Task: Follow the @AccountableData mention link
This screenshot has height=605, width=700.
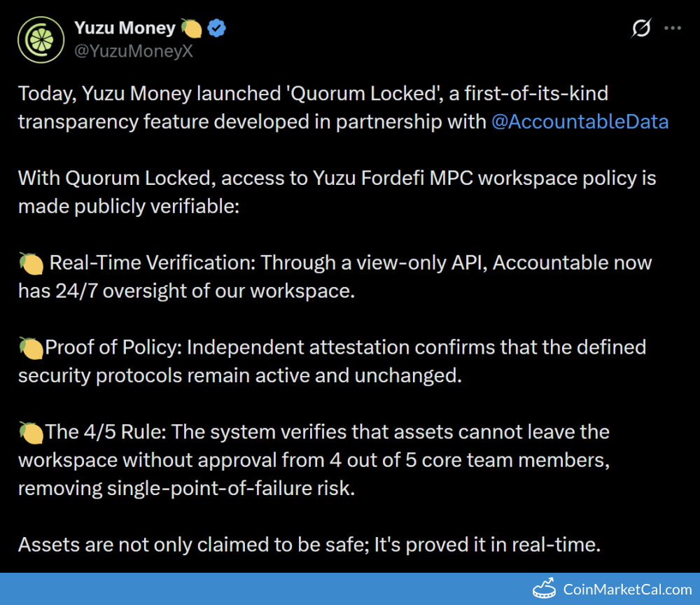Action: [x=580, y=122]
